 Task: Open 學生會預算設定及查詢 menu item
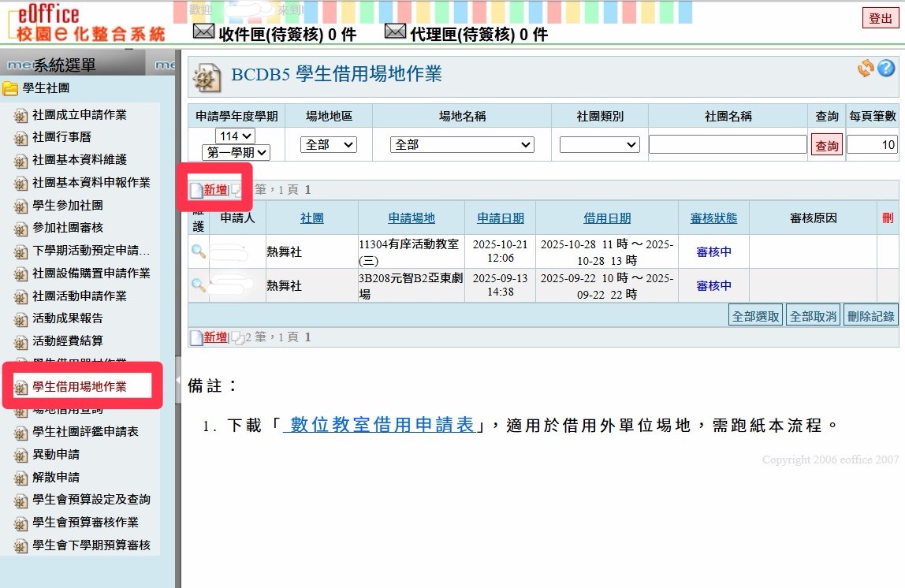(x=91, y=499)
